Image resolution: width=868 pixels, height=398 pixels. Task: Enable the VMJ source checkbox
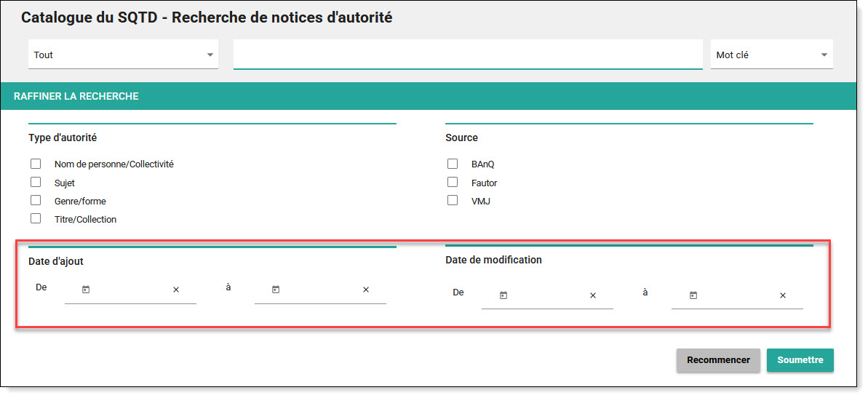pos(453,201)
